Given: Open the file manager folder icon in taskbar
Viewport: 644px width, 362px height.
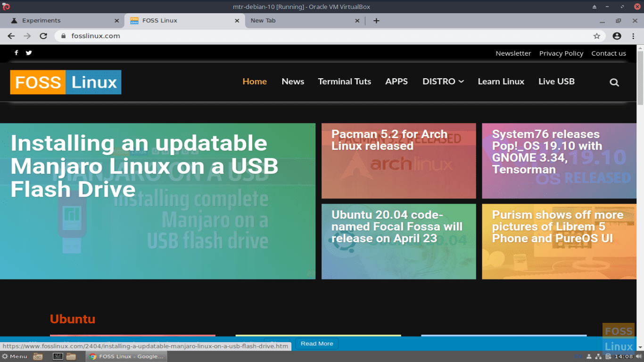Looking at the screenshot, I should point(71,356).
